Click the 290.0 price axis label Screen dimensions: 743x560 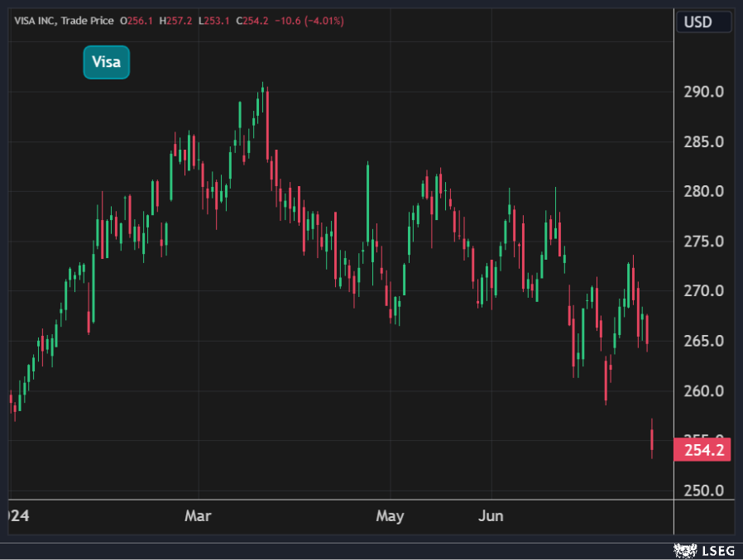click(703, 92)
